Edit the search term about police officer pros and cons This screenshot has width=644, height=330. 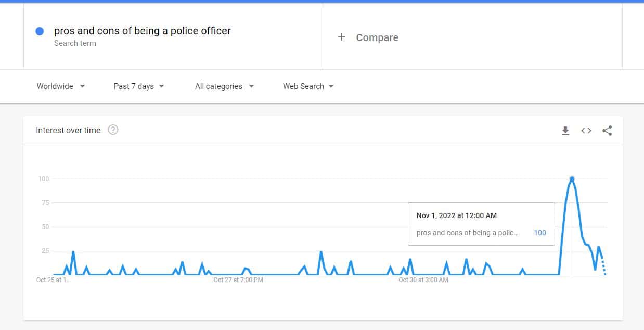(142, 31)
